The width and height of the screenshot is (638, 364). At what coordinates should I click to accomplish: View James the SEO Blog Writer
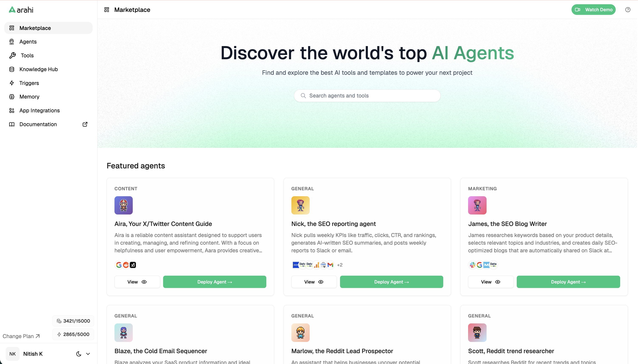491,282
